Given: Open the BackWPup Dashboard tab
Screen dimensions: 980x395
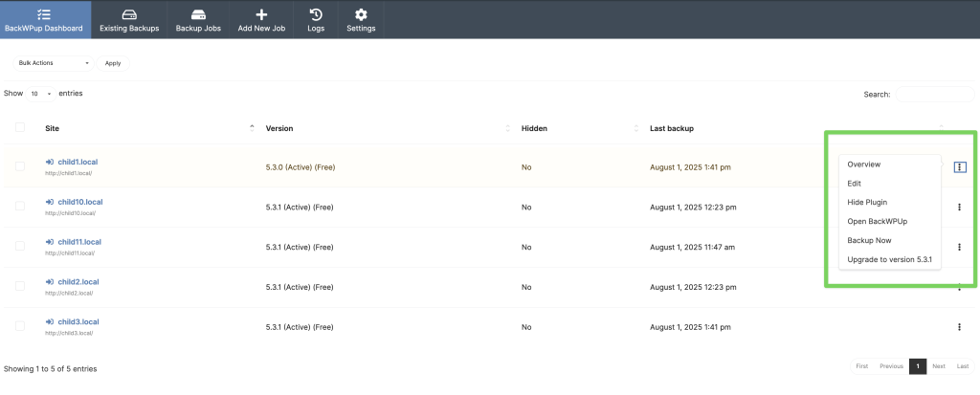Looking at the screenshot, I should pyautogui.click(x=44, y=19).
